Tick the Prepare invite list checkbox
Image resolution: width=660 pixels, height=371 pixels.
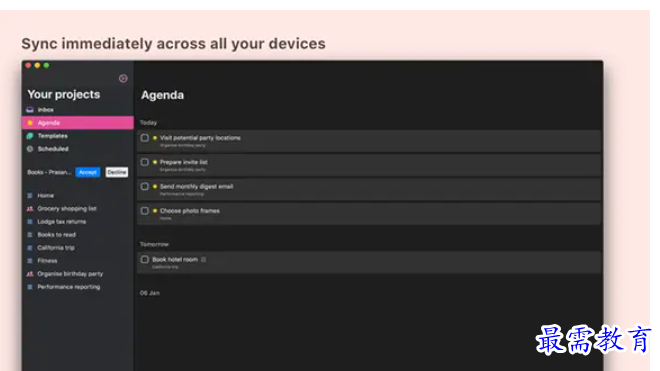click(145, 162)
